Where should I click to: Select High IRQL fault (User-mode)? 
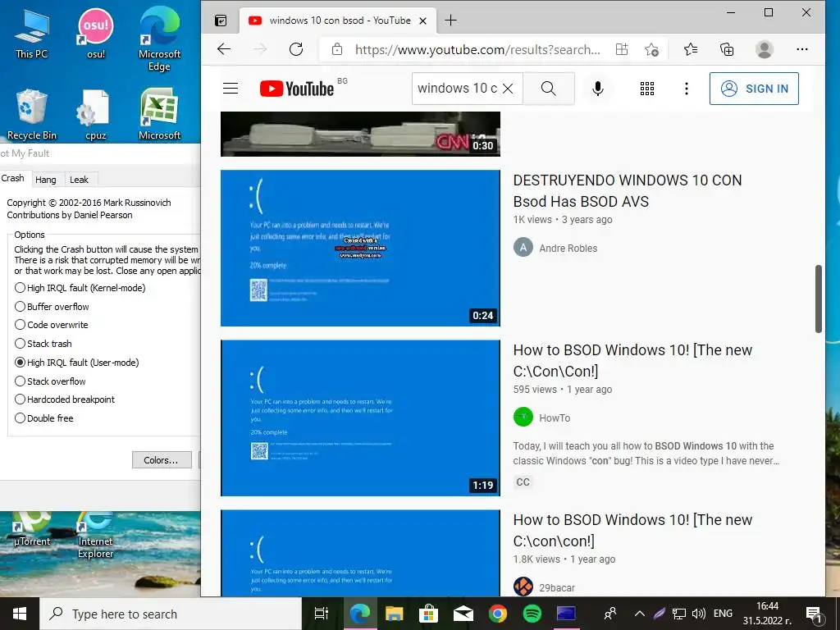click(x=77, y=362)
